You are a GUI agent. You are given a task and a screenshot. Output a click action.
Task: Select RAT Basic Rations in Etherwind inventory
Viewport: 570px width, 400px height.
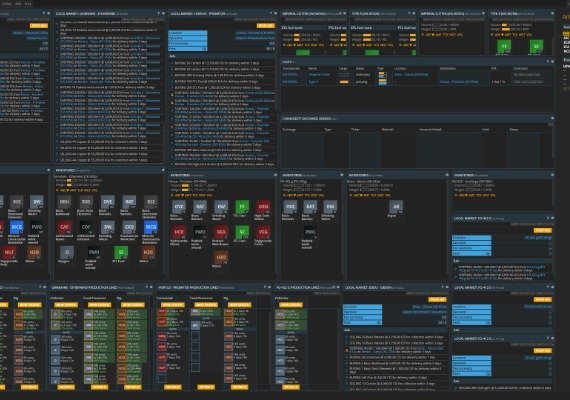[129, 203]
